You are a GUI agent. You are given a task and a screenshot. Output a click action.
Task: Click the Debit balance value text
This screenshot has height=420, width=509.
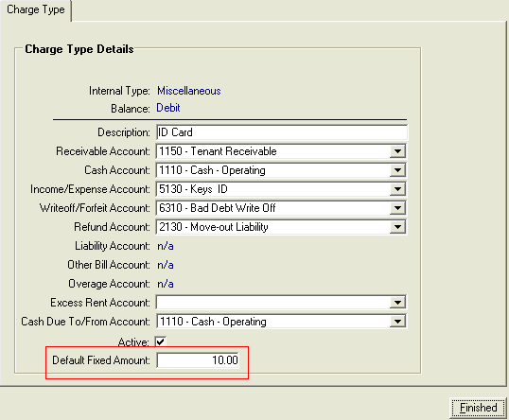point(168,108)
